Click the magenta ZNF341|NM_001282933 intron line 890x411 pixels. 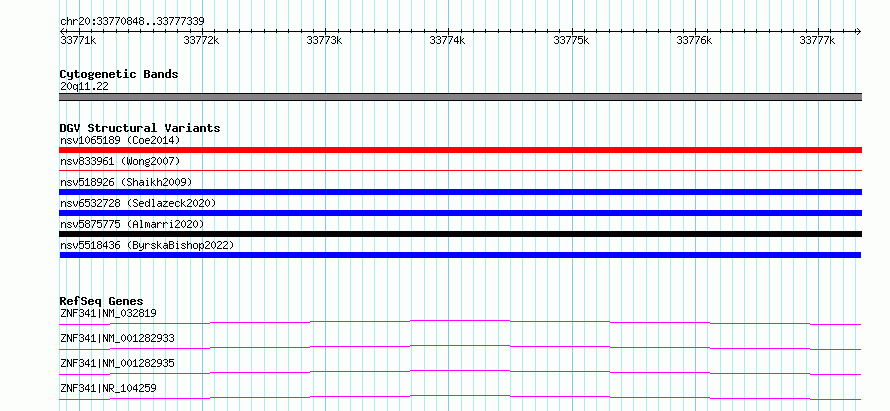click(460, 347)
